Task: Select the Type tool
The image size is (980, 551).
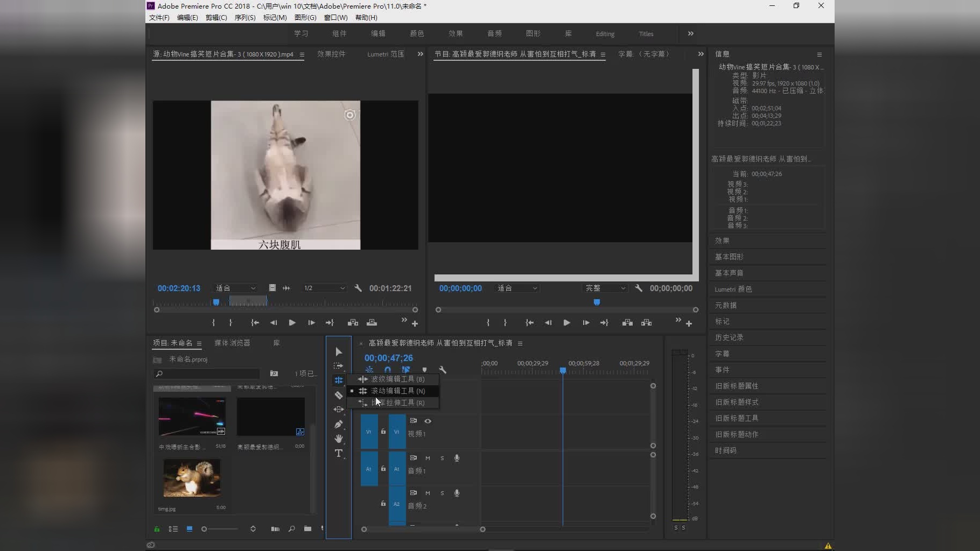Action: point(338,453)
